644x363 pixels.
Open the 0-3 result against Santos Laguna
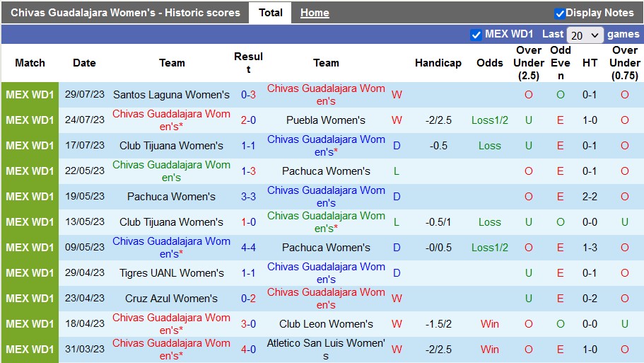pyautogui.click(x=248, y=95)
